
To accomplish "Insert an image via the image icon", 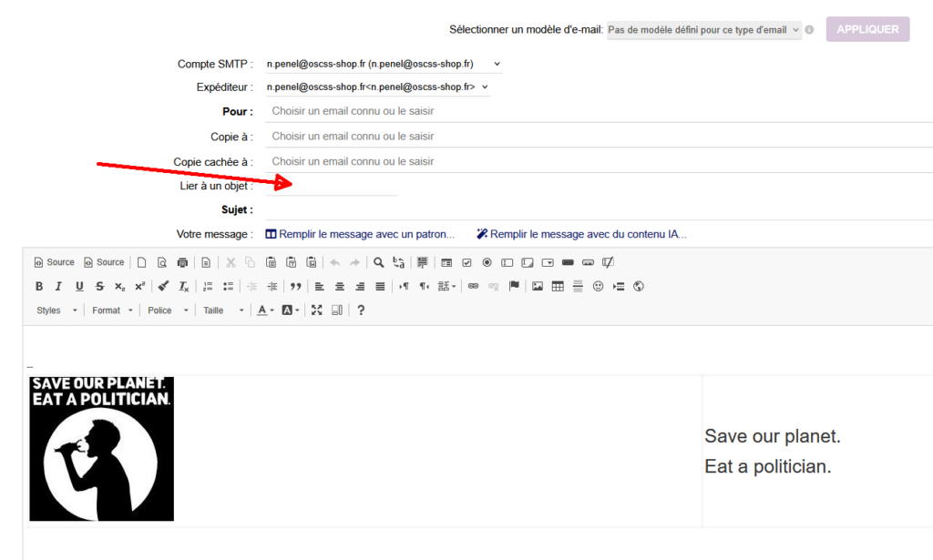I will [x=538, y=286].
